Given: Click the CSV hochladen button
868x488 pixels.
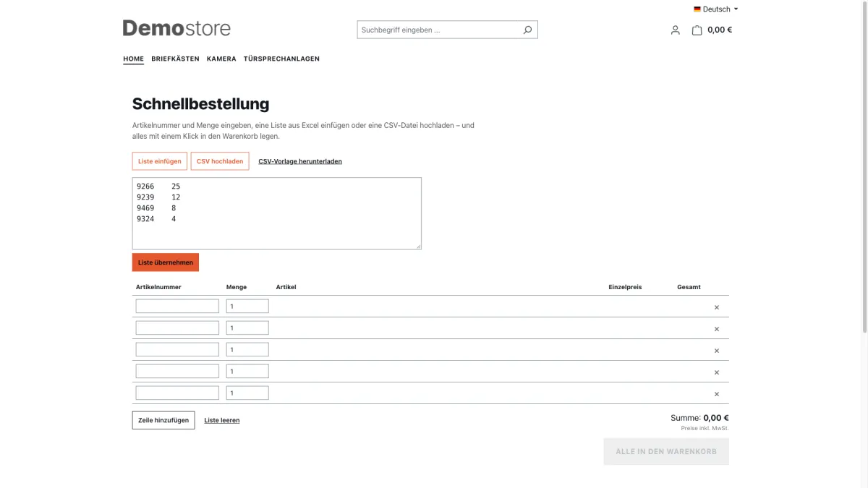Looking at the screenshot, I should coord(220,161).
